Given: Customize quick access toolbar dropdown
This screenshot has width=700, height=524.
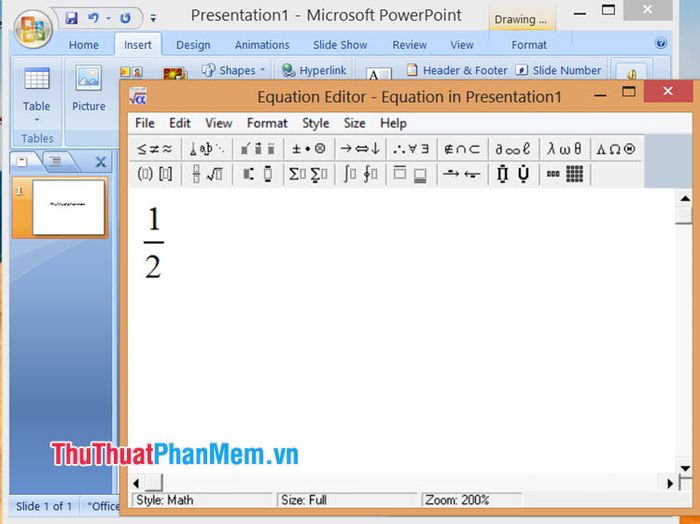Looking at the screenshot, I should pyautogui.click(x=153, y=18).
